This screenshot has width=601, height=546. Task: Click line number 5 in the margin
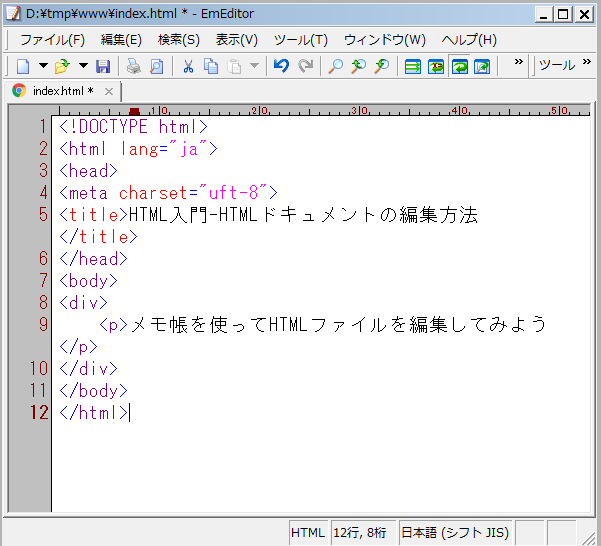[43, 215]
